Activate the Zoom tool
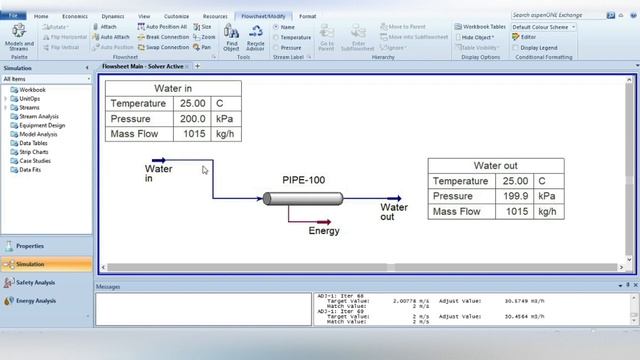Image resolution: width=640 pixels, height=360 pixels. pos(204,37)
